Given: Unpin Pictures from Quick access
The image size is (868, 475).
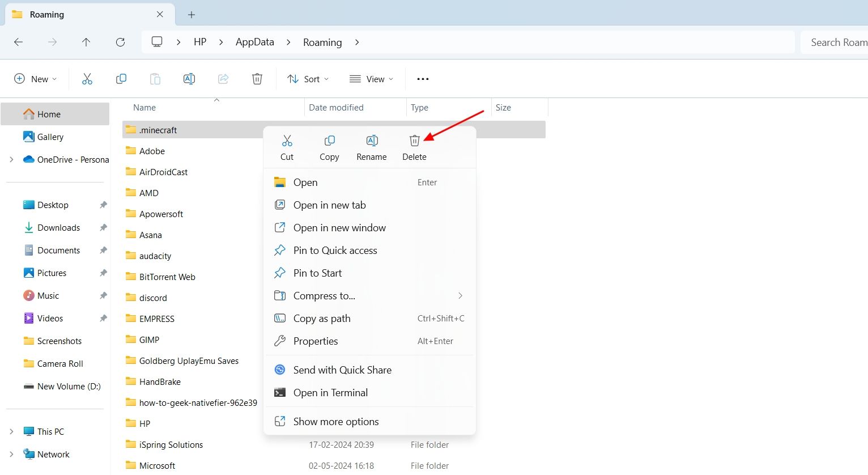Looking at the screenshot, I should [103, 273].
